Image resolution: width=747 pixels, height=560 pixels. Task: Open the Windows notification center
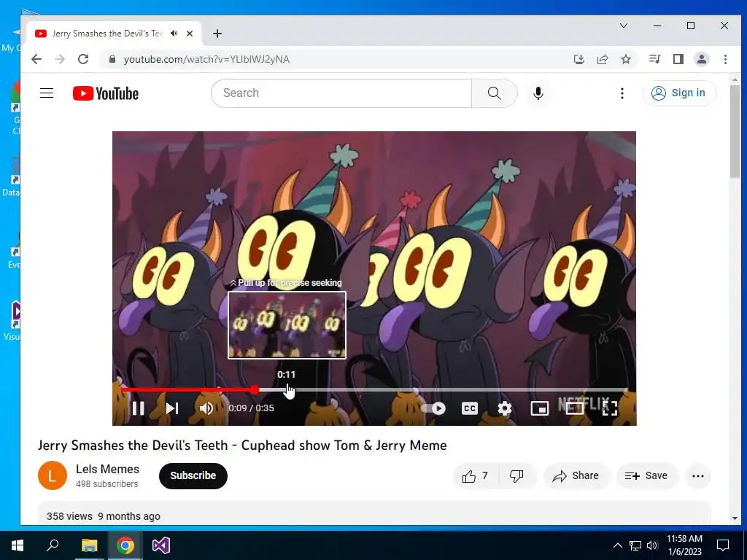pyautogui.click(x=723, y=545)
